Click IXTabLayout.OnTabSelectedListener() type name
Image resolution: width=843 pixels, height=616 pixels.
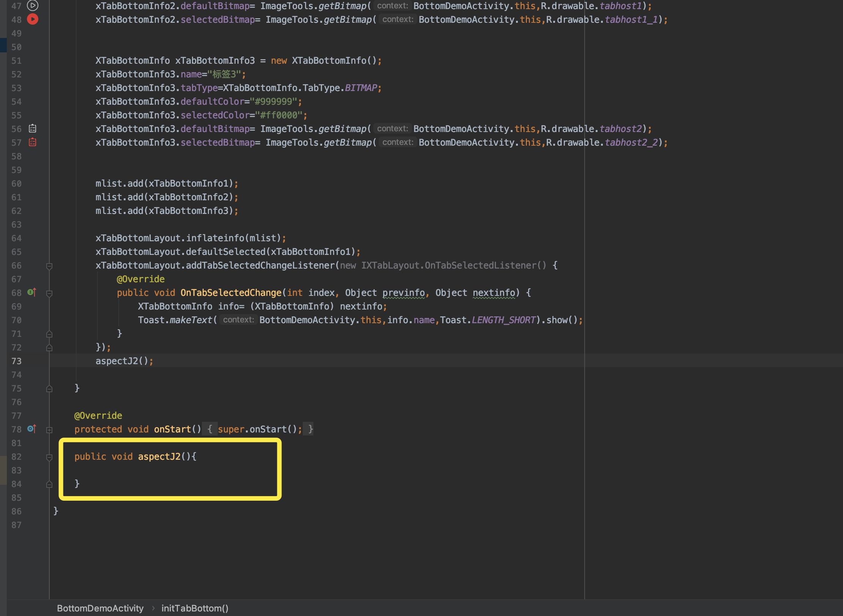pyautogui.click(x=454, y=265)
